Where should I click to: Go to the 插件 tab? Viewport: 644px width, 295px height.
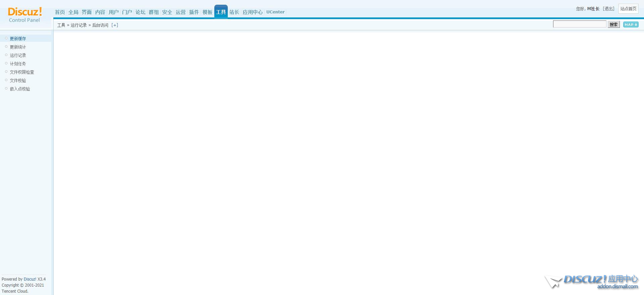[x=194, y=12]
